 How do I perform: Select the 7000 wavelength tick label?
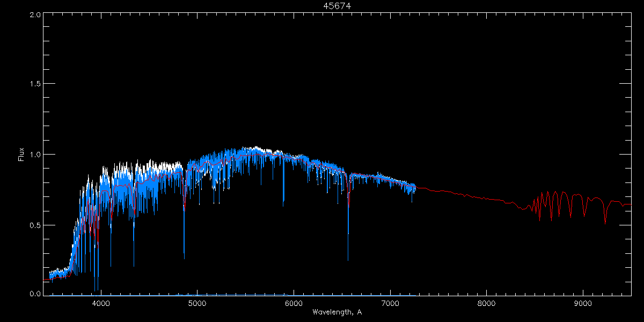(390, 303)
